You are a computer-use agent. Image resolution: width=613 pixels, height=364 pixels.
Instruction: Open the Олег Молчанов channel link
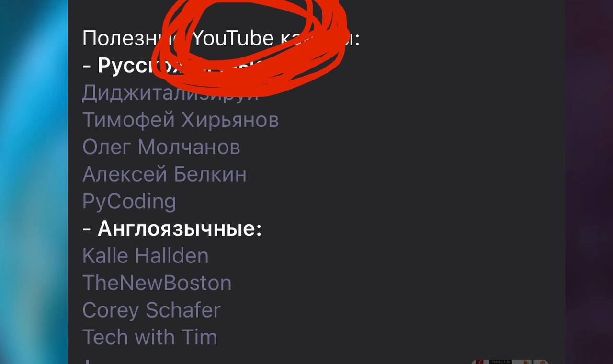(161, 147)
